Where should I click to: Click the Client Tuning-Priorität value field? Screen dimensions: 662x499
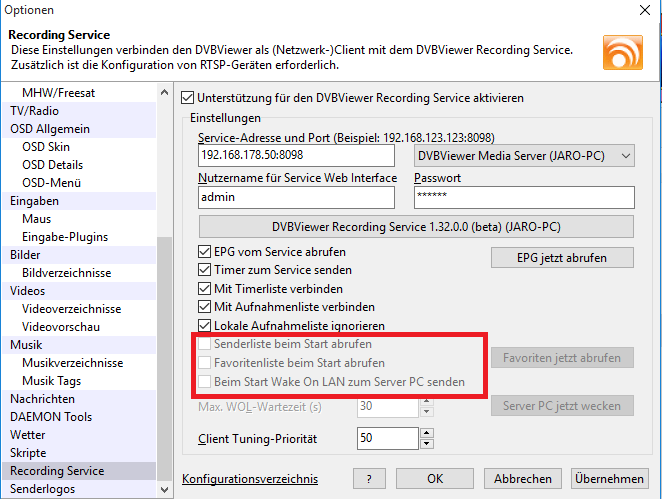[388, 438]
